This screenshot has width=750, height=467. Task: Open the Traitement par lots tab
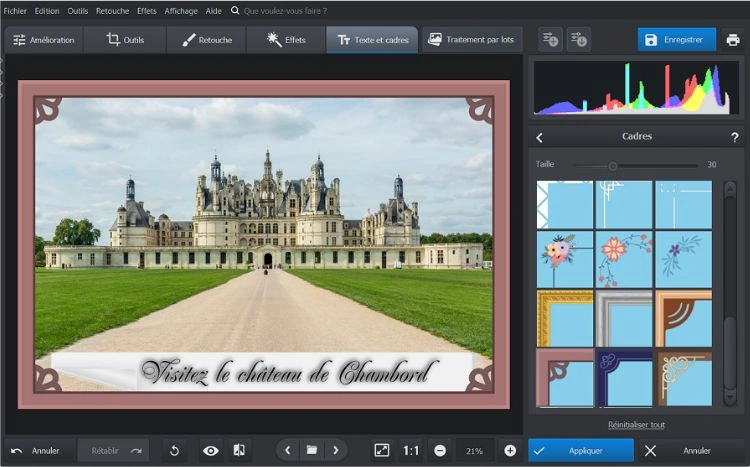[x=472, y=39]
